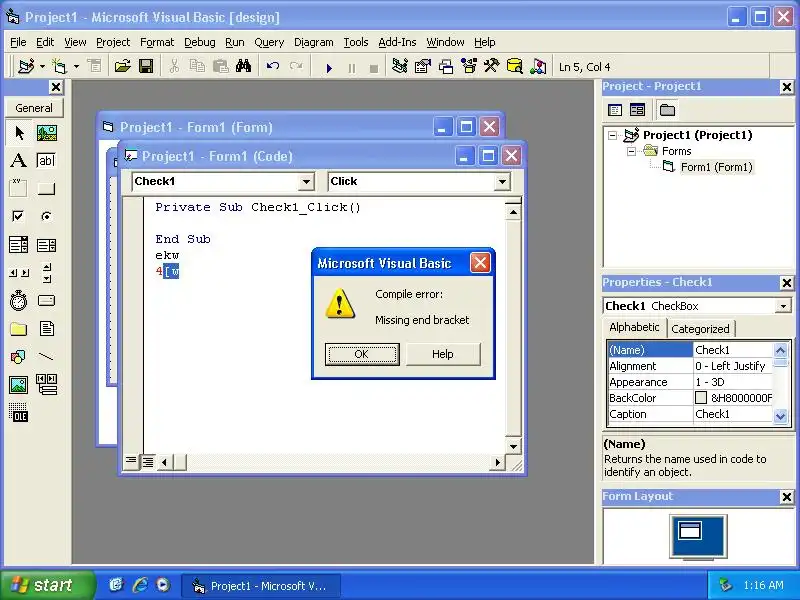Image resolution: width=800 pixels, height=600 pixels.
Task: Open Add Form dropdown arrow
Action: click(76, 66)
